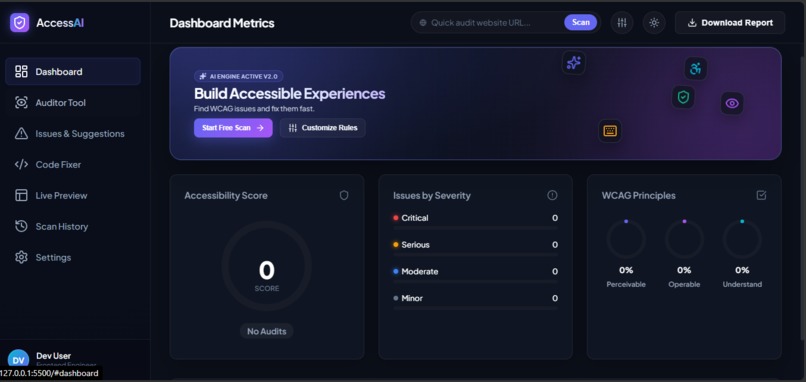Open Scan History
The width and height of the screenshot is (806, 382).
click(72, 226)
